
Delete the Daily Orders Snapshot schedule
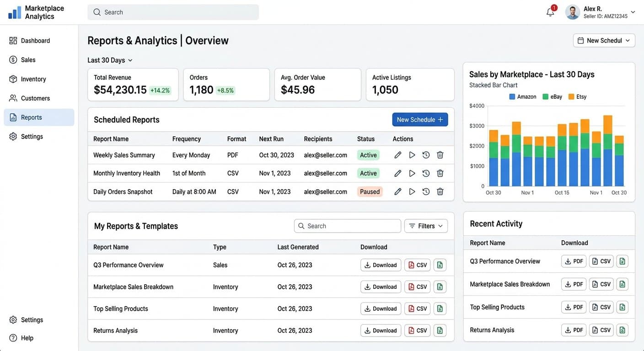tap(440, 191)
